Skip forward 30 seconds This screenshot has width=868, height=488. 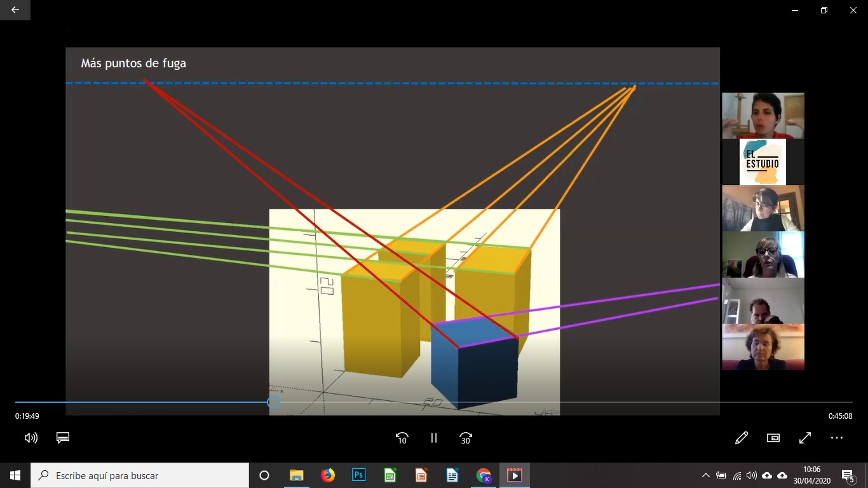[466, 438]
